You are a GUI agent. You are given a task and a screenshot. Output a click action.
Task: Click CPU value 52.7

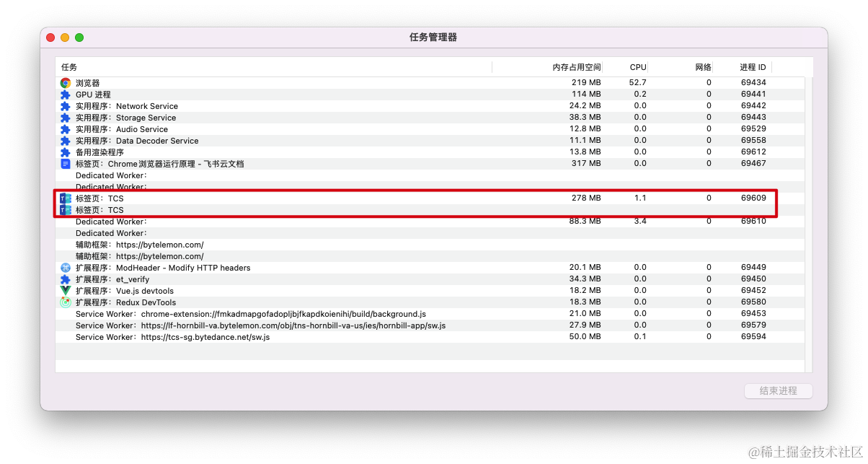[637, 83]
